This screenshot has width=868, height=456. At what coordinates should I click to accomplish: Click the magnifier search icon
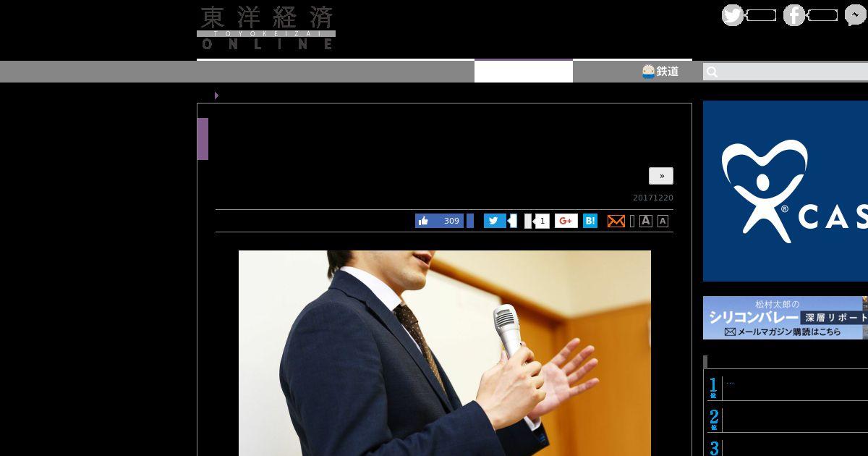pos(712,72)
